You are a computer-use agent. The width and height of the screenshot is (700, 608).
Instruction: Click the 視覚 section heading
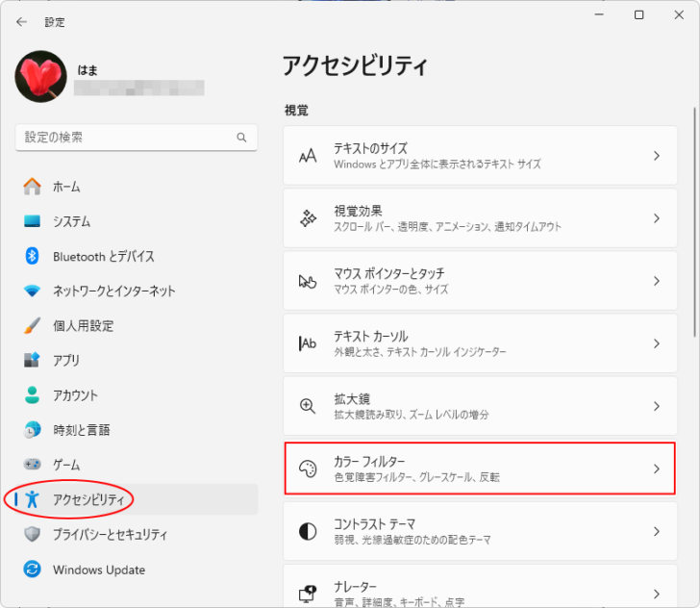click(296, 111)
